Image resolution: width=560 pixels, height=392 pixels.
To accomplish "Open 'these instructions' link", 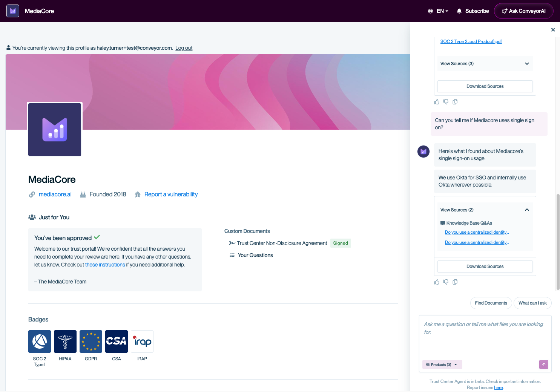I will coord(105,265).
